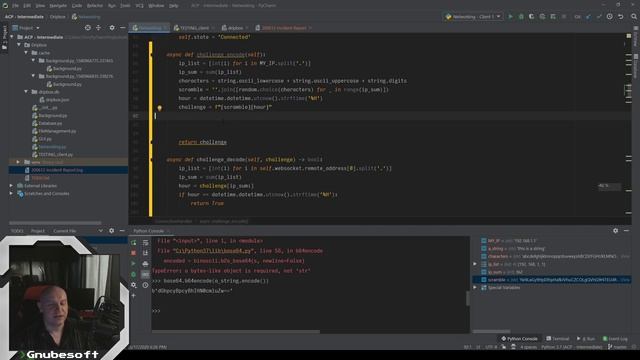Collapse the first Background.py cache folder
This screenshot has width=640, height=360.
[x=33, y=60]
